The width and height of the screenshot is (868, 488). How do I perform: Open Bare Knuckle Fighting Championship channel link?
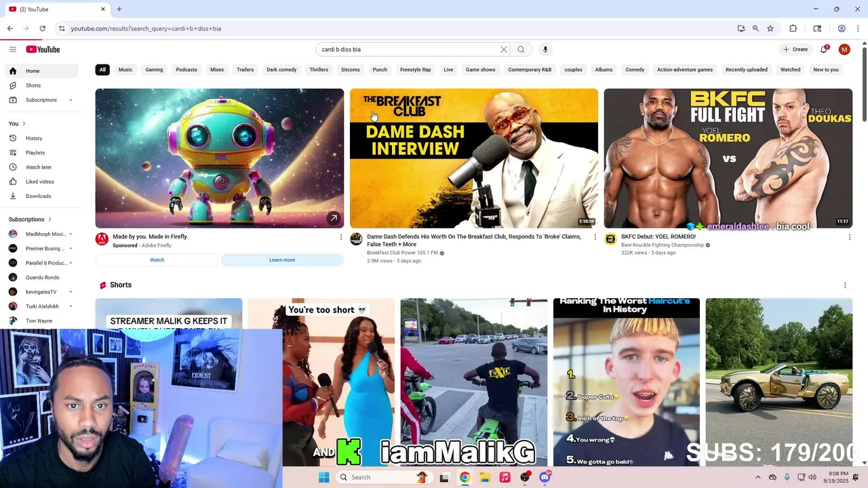coord(663,245)
